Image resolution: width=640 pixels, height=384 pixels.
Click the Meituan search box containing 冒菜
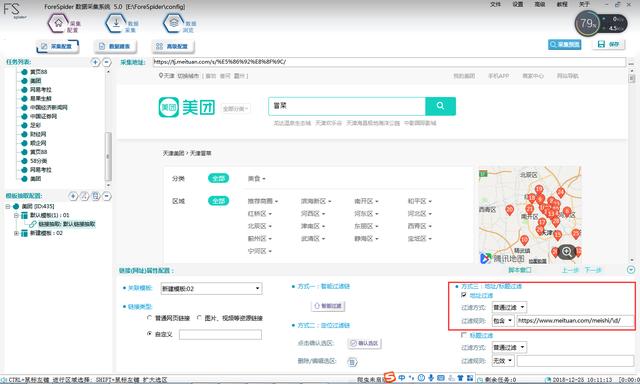point(347,106)
